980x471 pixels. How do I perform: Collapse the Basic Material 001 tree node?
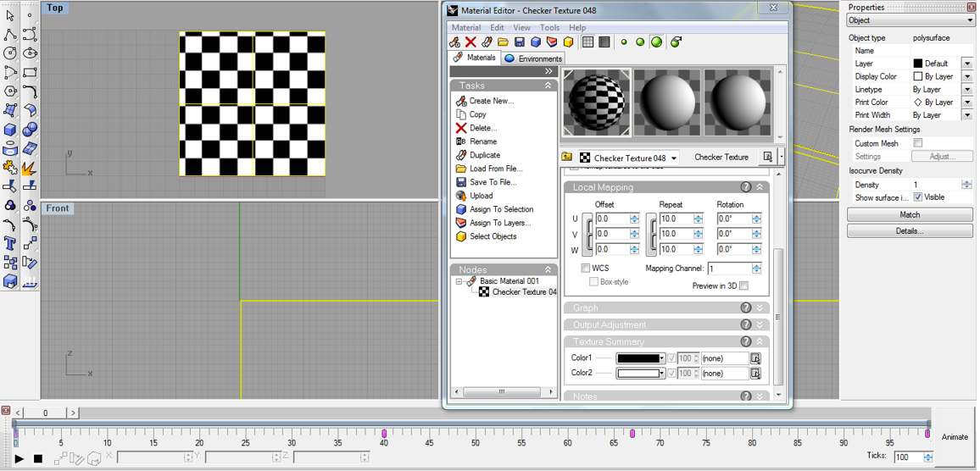tap(459, 282)
